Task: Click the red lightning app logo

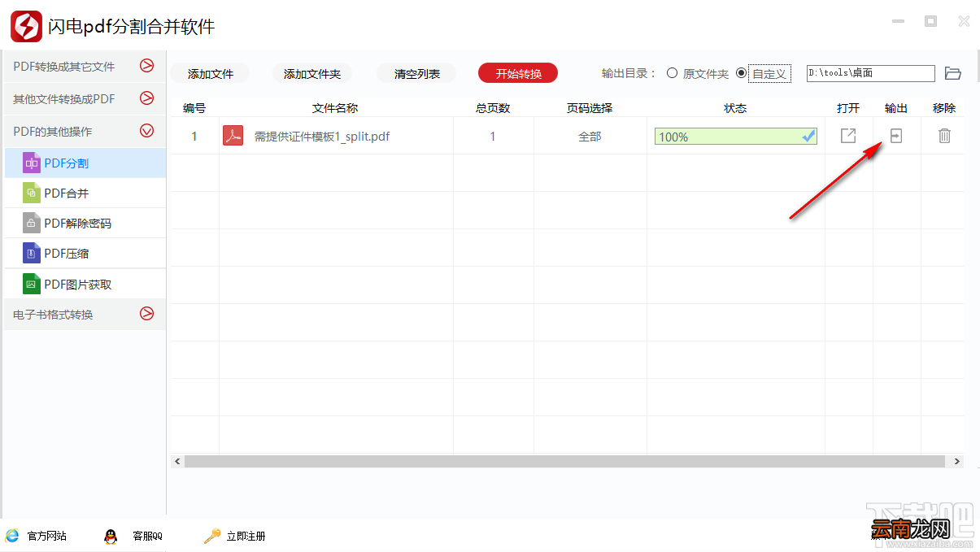Action: point(26,27)
